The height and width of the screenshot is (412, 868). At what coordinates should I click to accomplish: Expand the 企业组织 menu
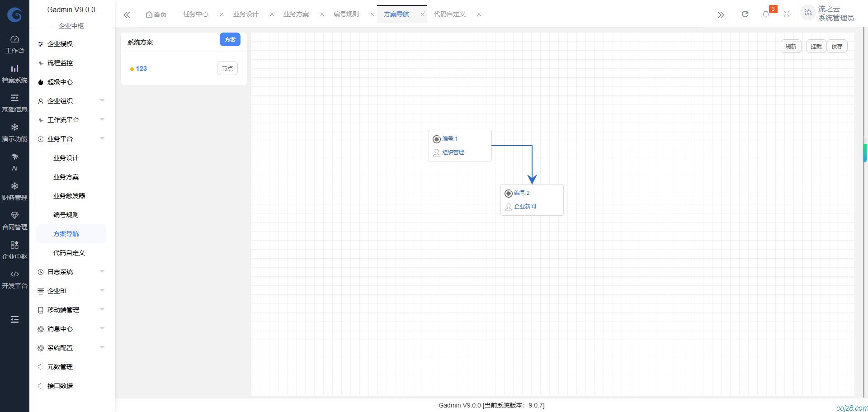(x=71, y=101)
